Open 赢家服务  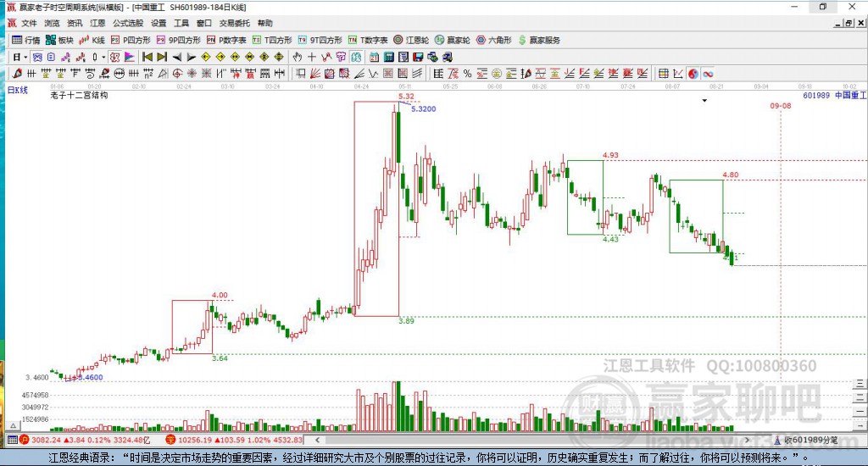[x=539, y=40]
